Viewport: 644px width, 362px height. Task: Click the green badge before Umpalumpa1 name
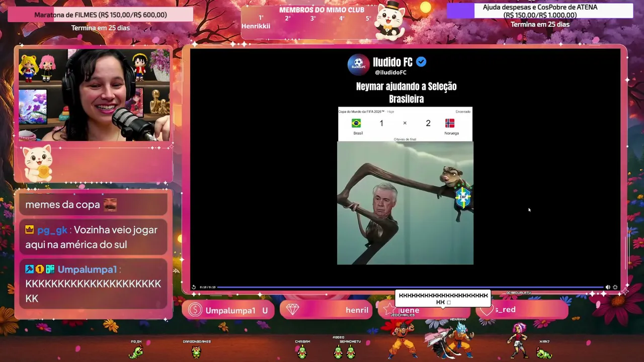50,269
